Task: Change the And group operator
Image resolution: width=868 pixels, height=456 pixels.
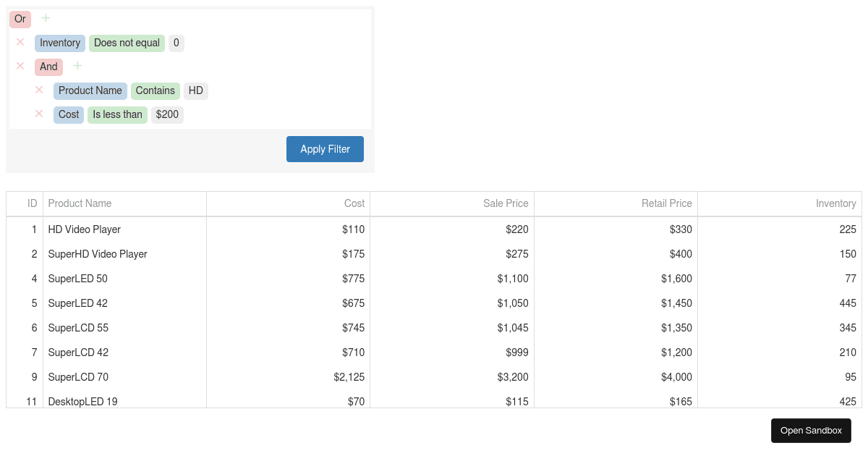Action: tap(48, 67)
